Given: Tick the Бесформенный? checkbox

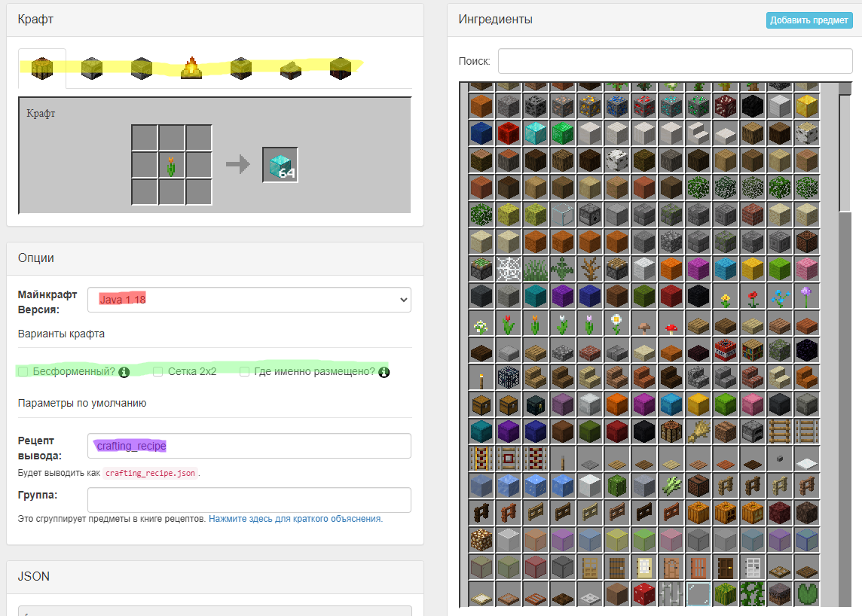Looking at the screenshot, I should pos(23,372).
